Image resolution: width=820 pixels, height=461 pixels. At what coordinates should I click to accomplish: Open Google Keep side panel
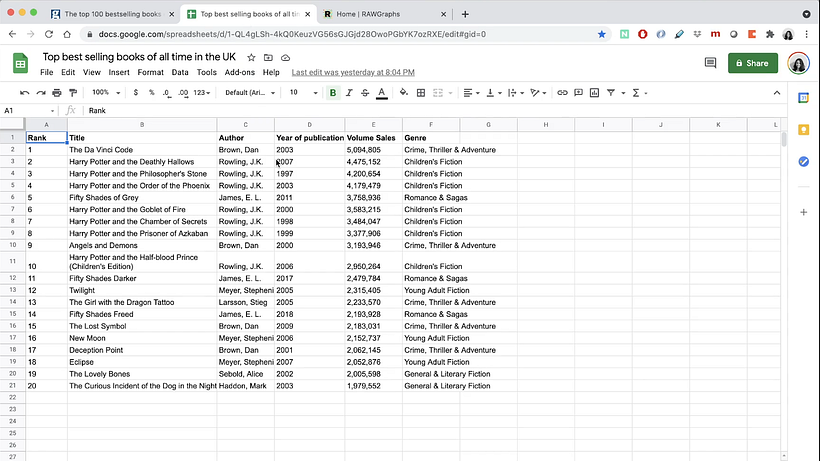(x=804, y=130)
